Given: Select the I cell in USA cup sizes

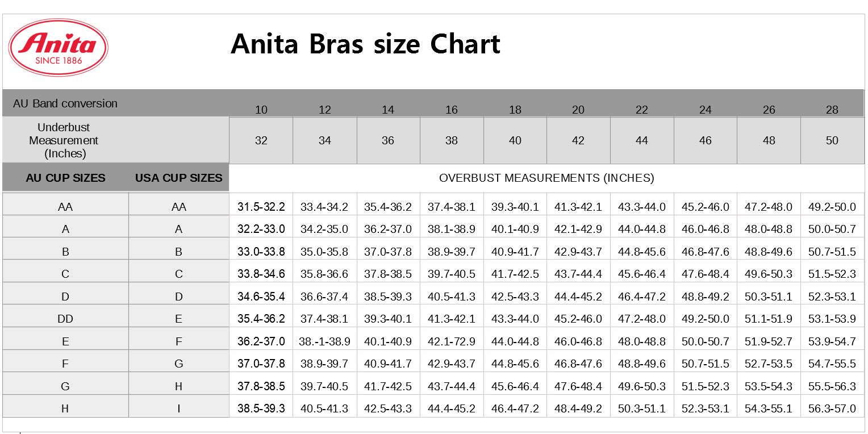Looking at the screenshot, I should click(178, 408).
